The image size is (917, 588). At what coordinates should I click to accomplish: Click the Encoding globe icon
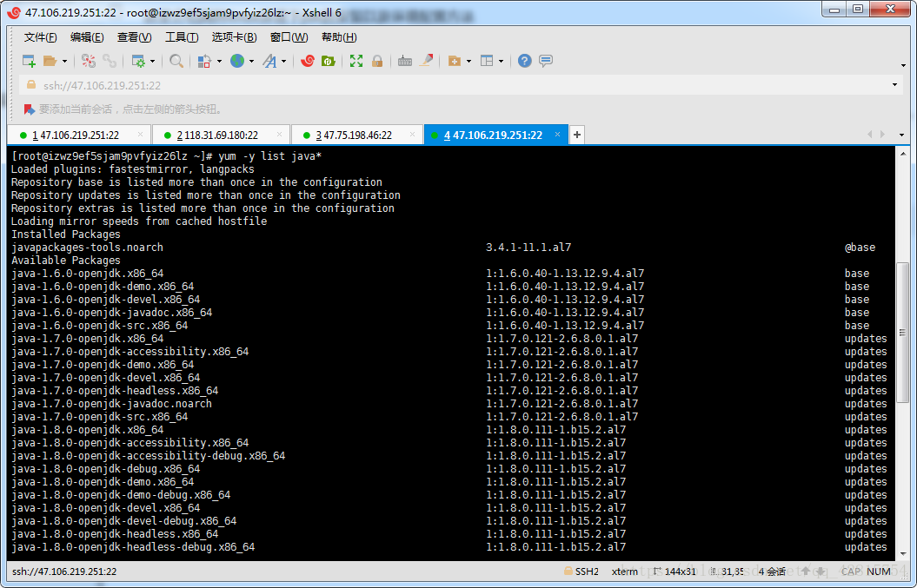[236, 61]
